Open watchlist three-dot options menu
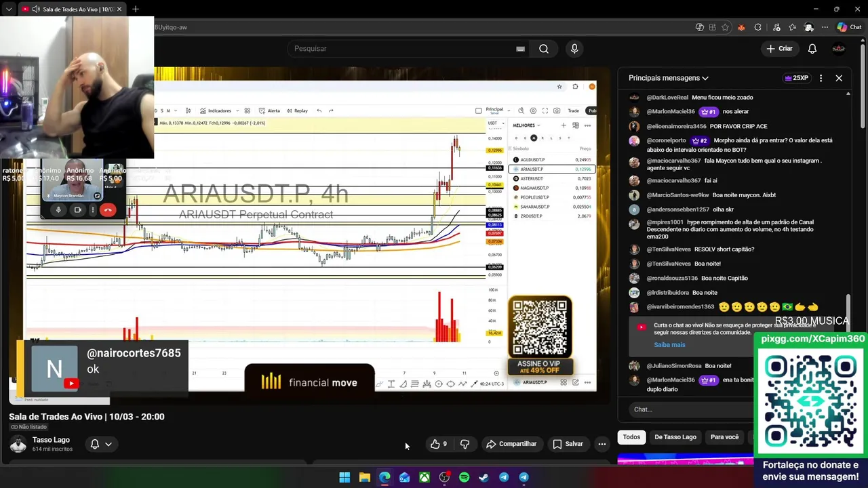Screen dimensions: 868x488 [x=587, y=125]
